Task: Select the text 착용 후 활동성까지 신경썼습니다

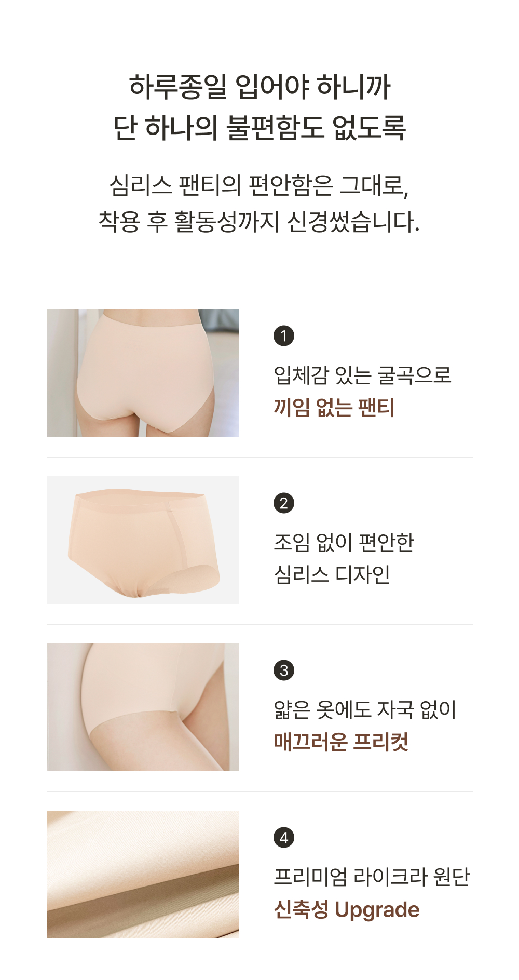Action: [259, 222]
